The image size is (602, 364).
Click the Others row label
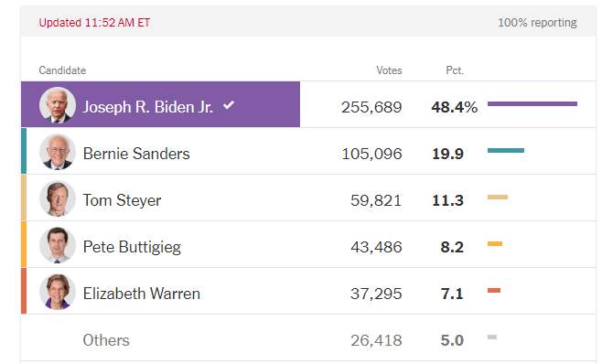tap(106, 340)
